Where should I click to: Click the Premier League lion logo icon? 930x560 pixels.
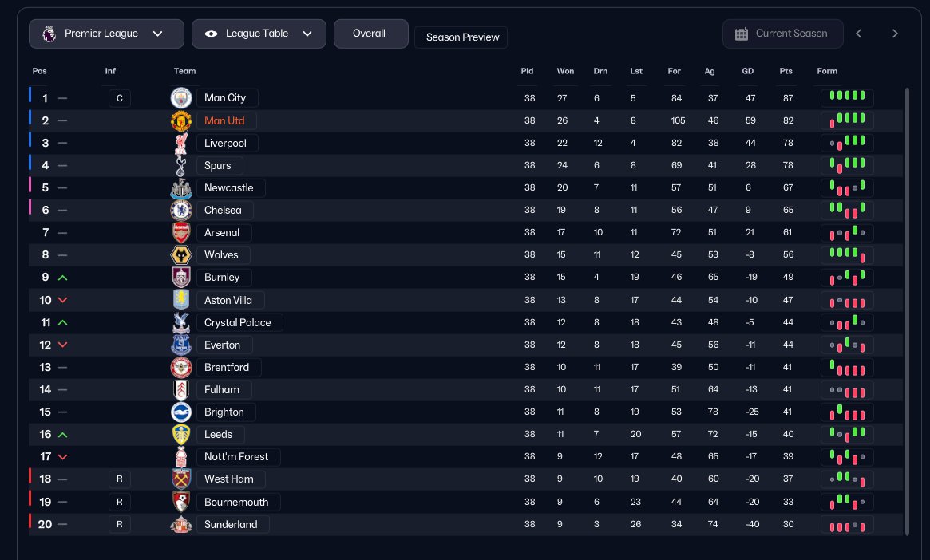(49, 34)
